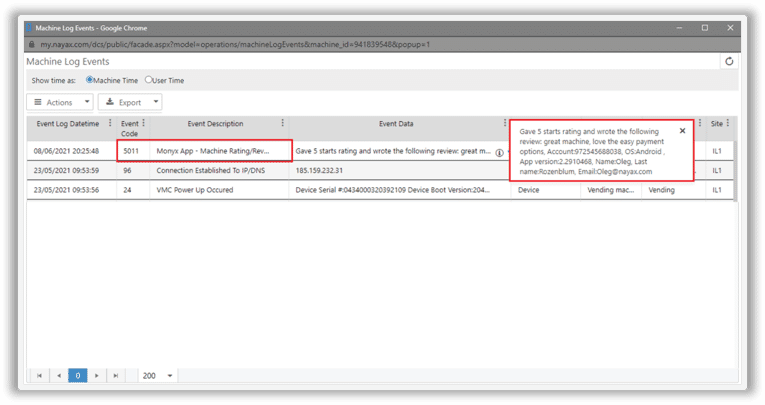Go to the next page

(97, 375)
